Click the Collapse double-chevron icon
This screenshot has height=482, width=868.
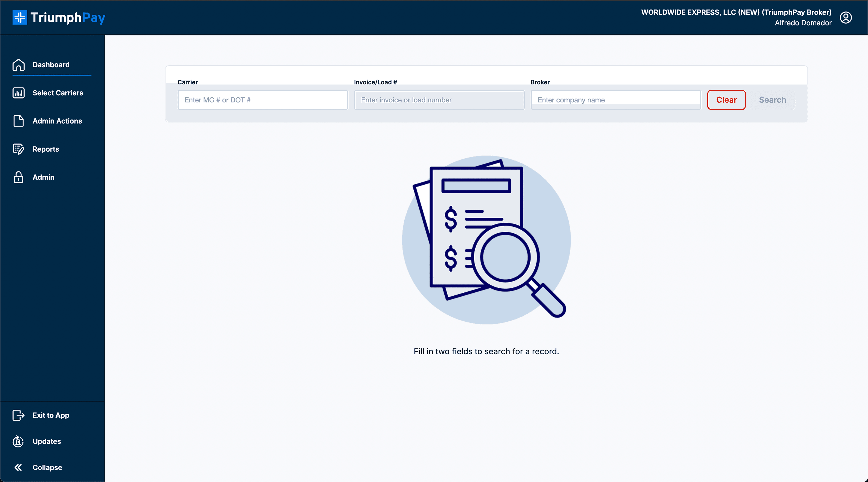tap(19, 468)
